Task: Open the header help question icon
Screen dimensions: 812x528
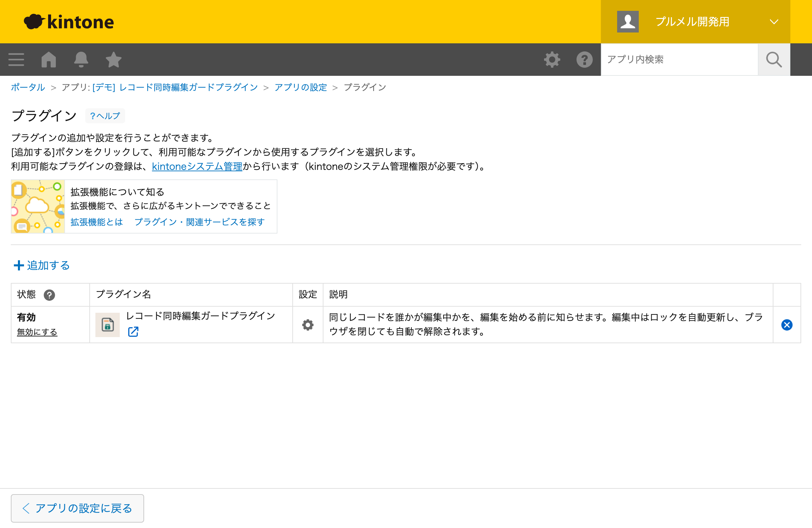Action: [x=584, y=59]
